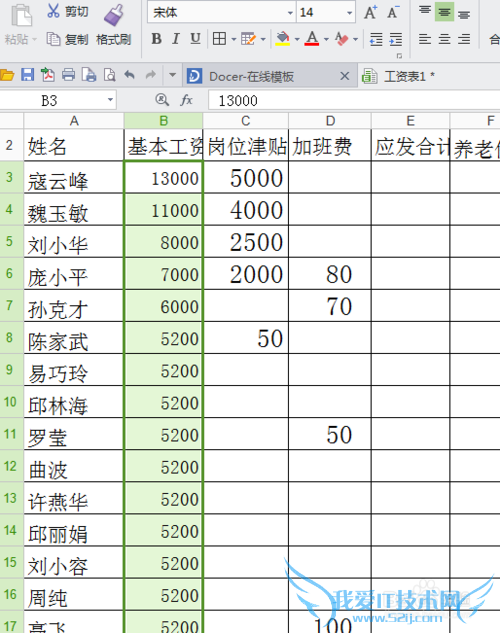Align text right

point(464,39)
